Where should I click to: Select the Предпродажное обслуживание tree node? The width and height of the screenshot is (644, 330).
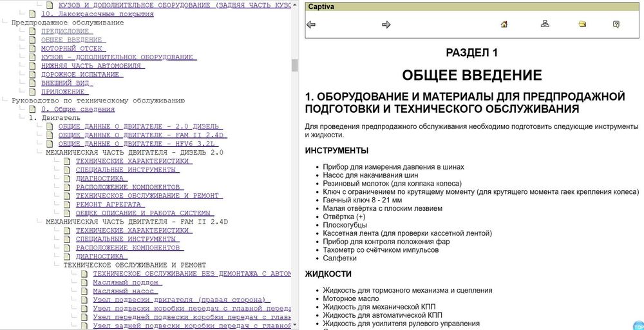68,23
